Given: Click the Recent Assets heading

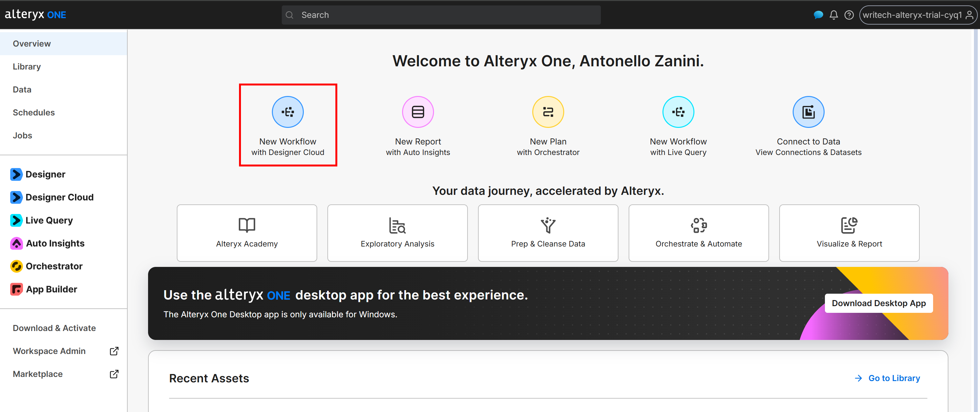Looking at the screenshot, I should click(x=209, y=378).
